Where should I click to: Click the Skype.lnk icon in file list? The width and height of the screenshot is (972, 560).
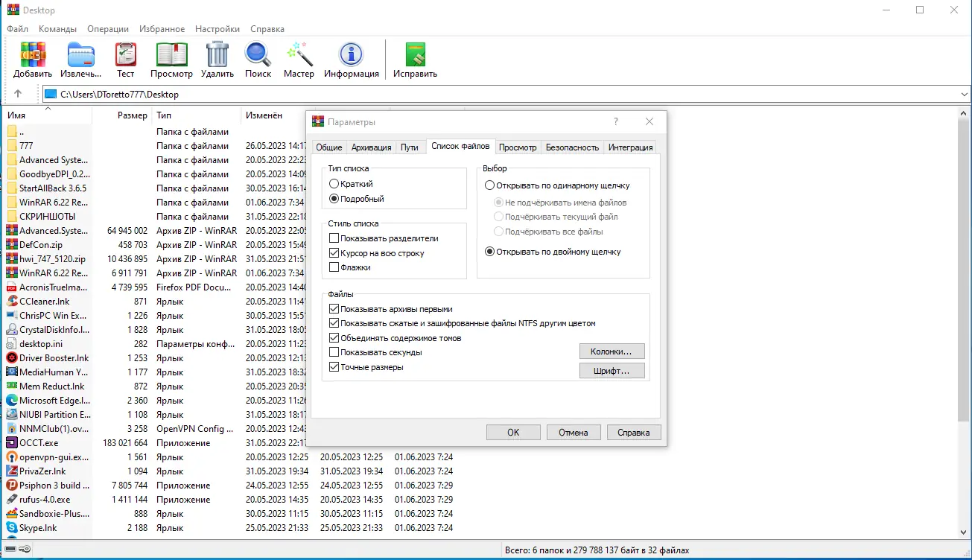point(12,528)
